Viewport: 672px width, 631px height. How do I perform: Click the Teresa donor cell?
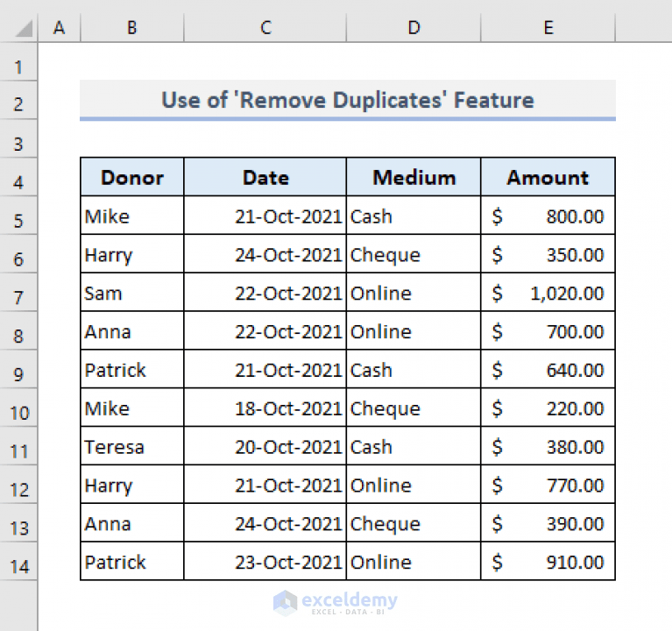(x=132, y=446)
